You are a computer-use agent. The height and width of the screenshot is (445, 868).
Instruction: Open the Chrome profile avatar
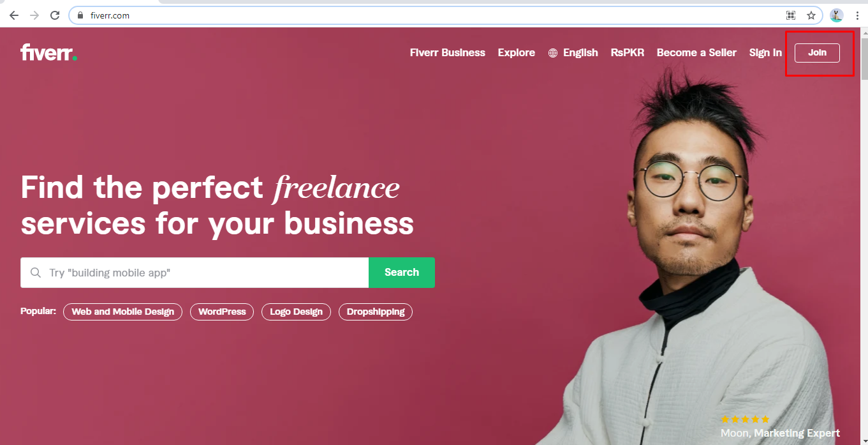coord(837,15)
